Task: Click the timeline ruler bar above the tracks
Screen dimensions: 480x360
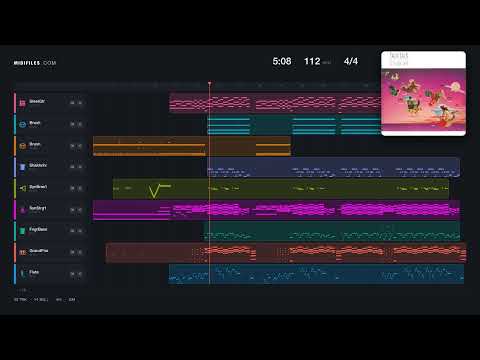Action: [x=198, y=85]
